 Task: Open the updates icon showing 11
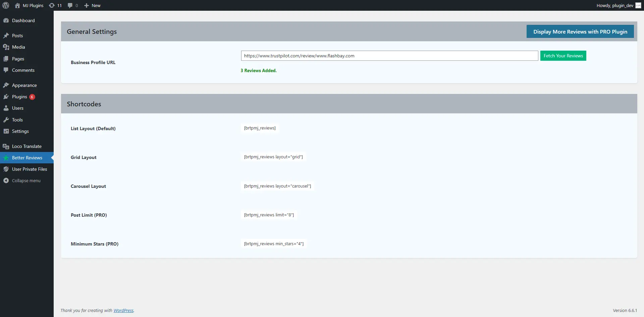(x=52, y=5)
